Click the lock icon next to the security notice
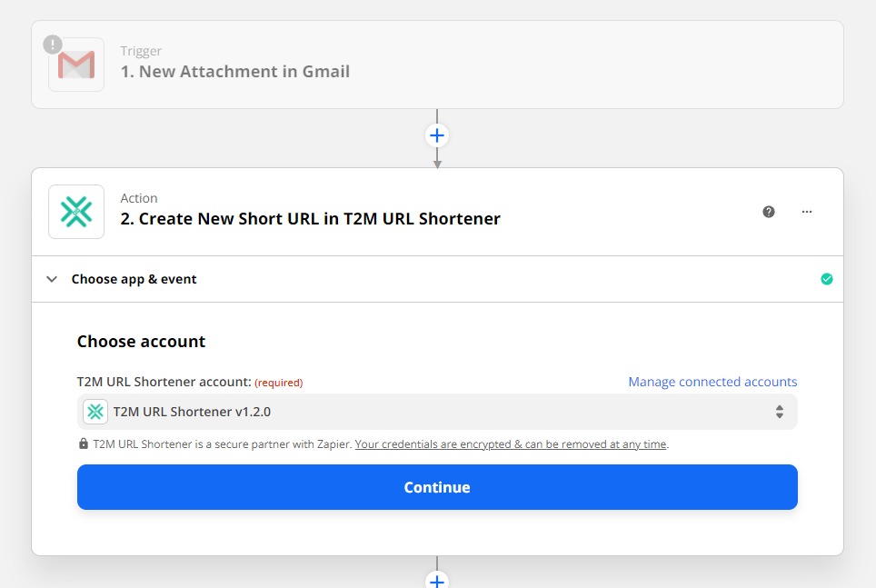The height and width of the screenshot is (588, 876). tap(82, 443)
